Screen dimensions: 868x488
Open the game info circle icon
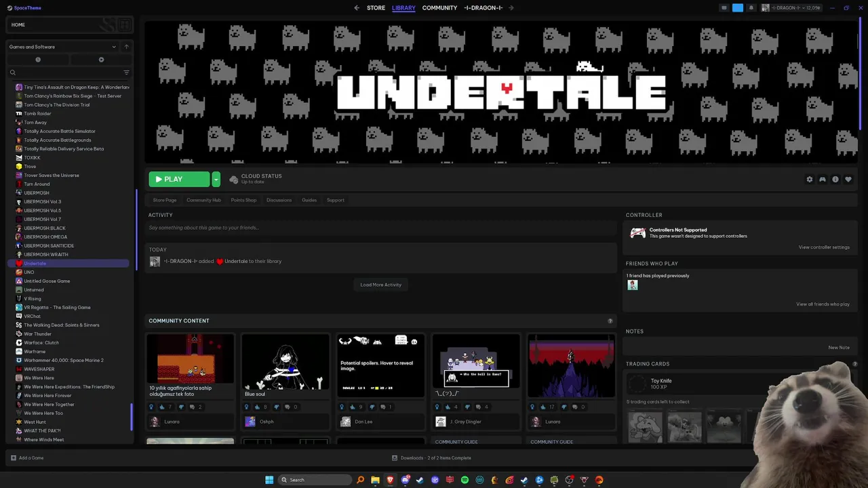pos(835,180)
